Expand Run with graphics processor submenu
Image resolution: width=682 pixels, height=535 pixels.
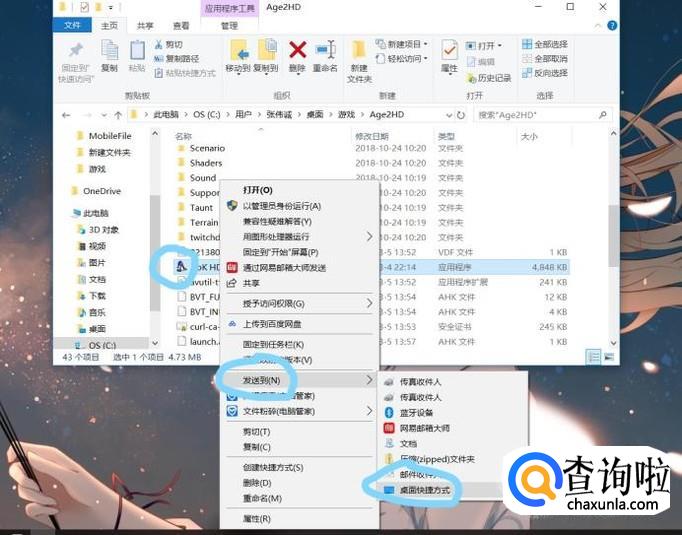click(369, 236)
